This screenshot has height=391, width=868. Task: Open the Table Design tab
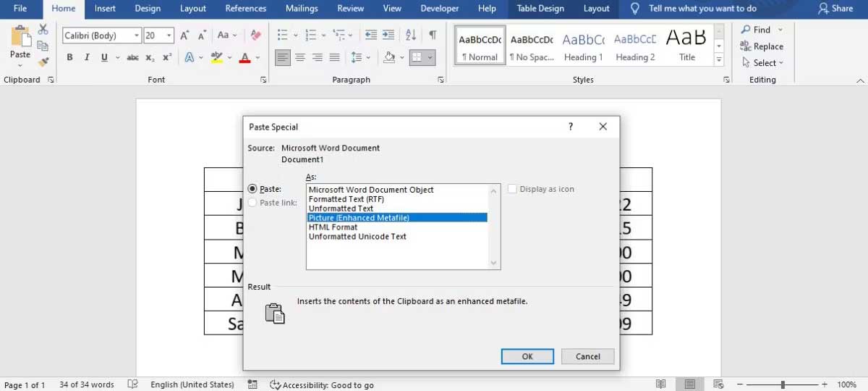coord(540,9)
